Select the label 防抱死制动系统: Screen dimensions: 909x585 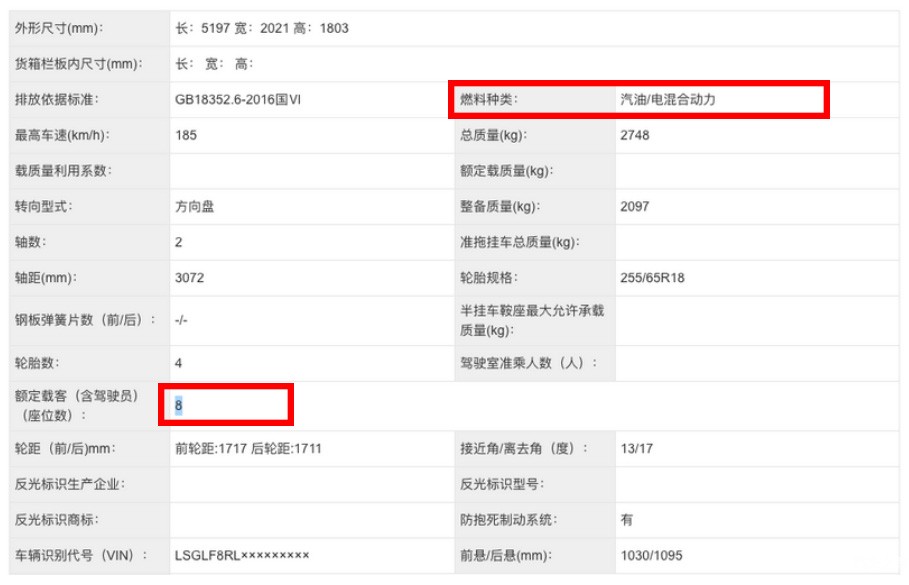point(508,520)
